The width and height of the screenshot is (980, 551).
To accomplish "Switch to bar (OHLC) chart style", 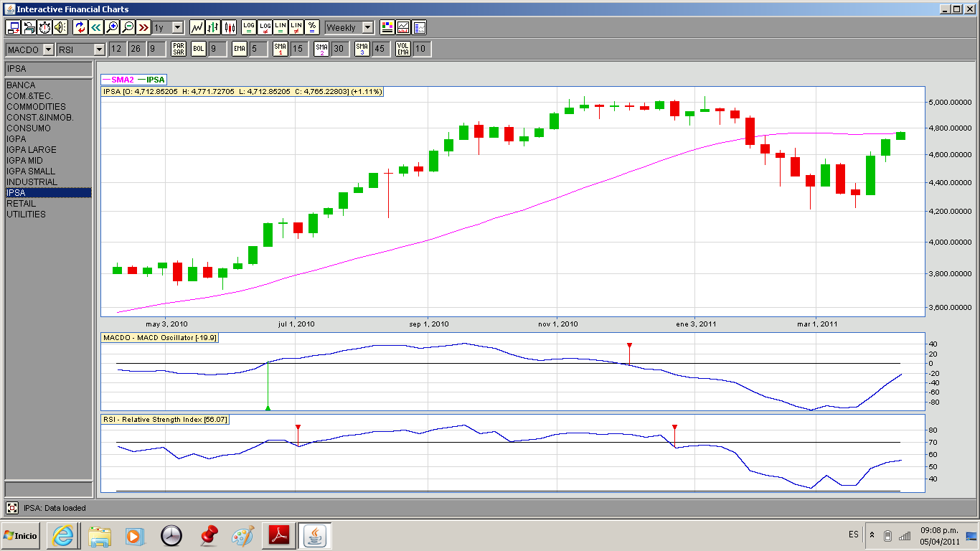I will (213, 27).
